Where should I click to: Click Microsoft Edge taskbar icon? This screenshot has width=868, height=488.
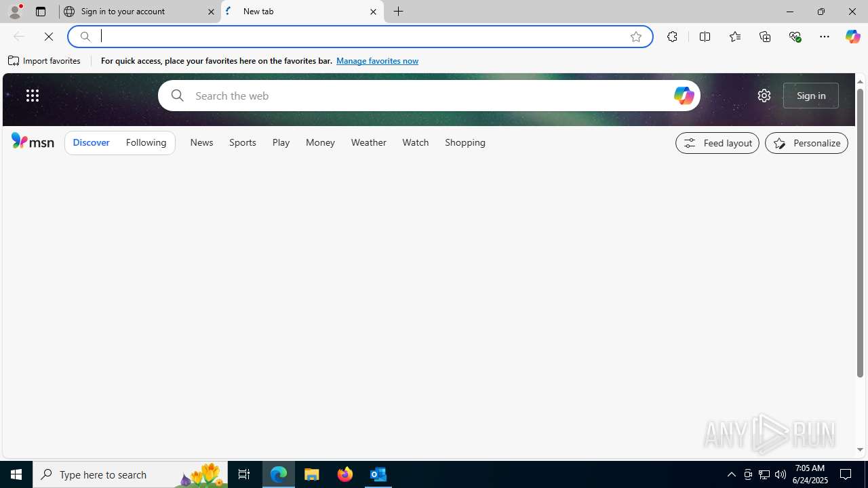coord(279,474)
